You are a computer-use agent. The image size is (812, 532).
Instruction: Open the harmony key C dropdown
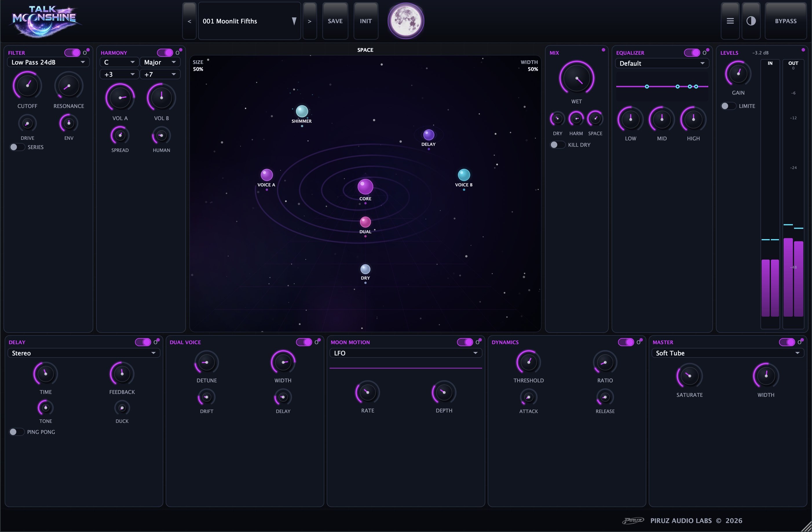119,63
